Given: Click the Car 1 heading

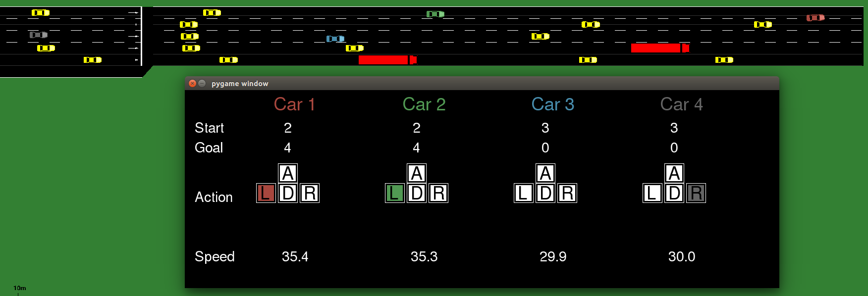Looking at the screenshot, I should pyautogui.click(x=294, y=104).
